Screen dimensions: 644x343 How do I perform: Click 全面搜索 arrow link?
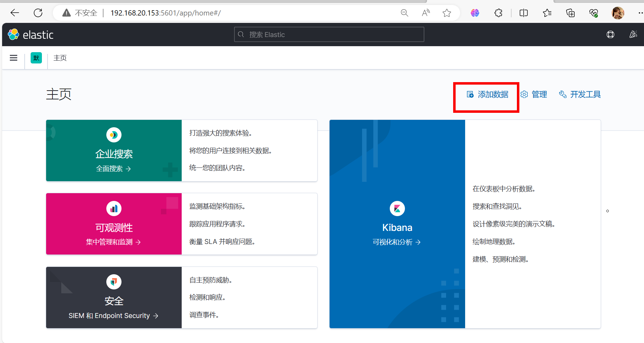pyautogui.click(x=113, y=169)
